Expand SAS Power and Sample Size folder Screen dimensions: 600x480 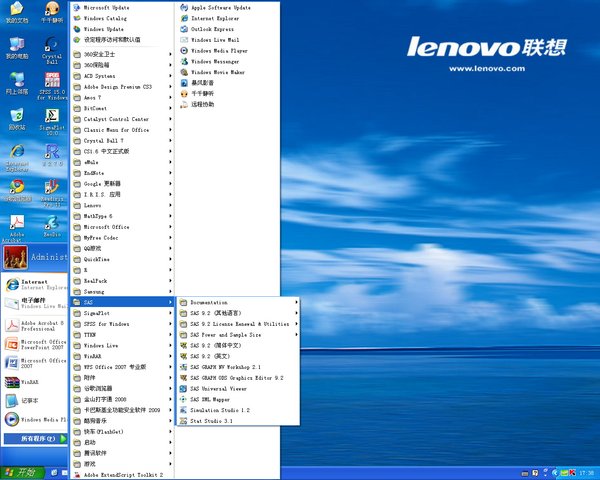point(238,335)
